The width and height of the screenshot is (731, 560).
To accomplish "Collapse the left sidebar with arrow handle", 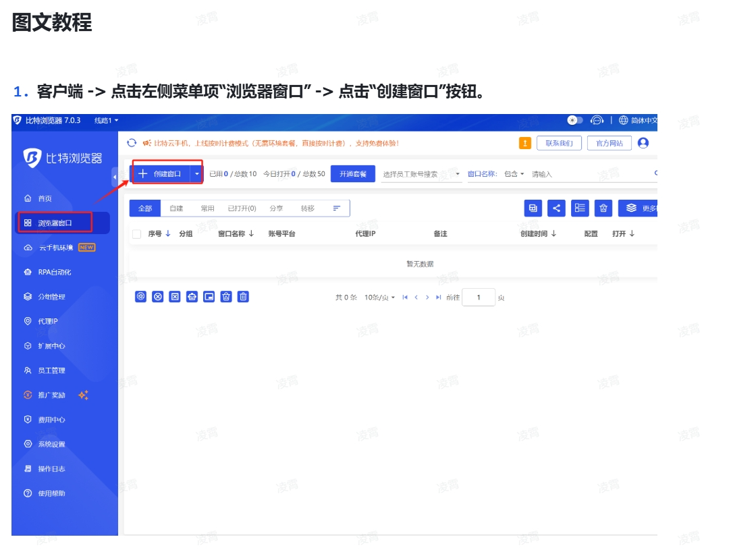I will coord(115,177).
